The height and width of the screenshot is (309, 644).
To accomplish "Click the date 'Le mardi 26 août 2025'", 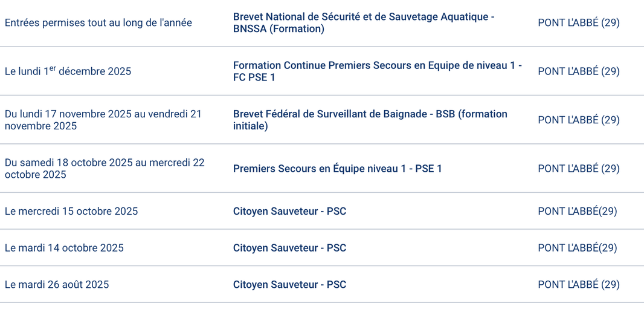I will click(57, 284).
